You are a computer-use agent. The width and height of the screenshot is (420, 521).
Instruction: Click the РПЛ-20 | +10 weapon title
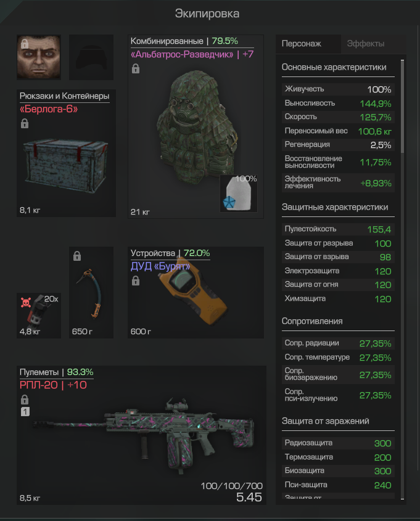[53, 385]
